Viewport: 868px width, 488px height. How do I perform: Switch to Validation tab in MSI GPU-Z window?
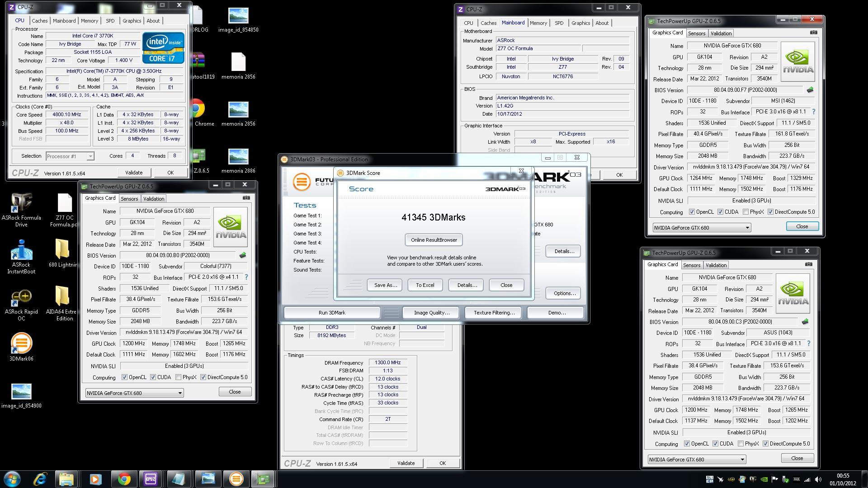click(x=721, y=33)
